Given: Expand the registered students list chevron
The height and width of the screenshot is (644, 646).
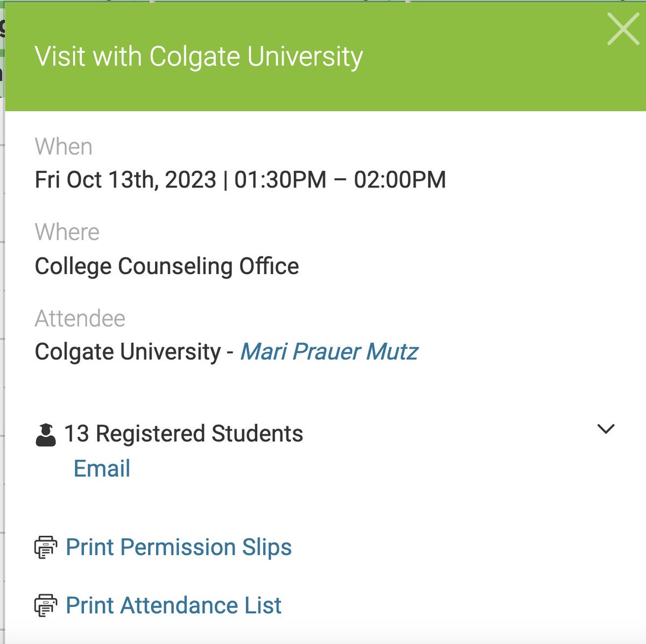Looking at the screenshot, I should click(606, 429).
